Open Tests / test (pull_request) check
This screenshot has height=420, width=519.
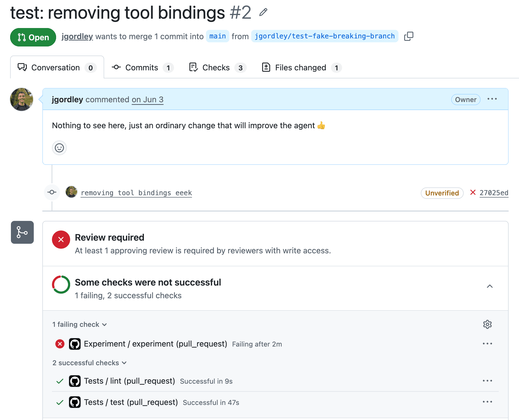coord(131,402)
